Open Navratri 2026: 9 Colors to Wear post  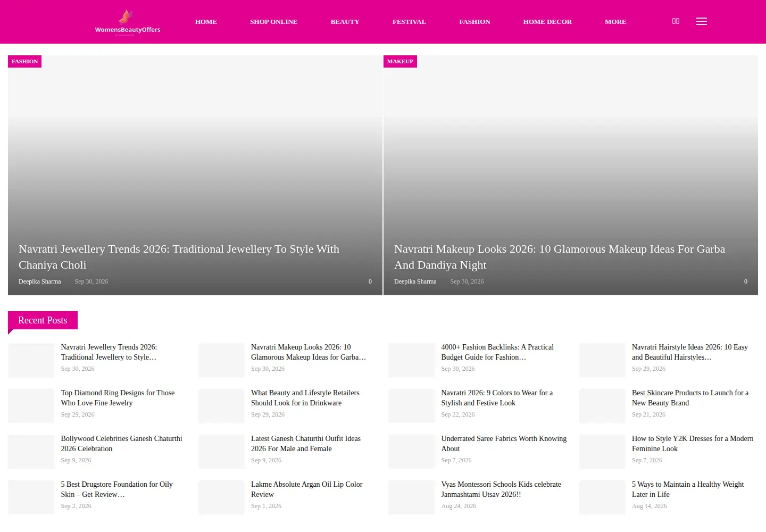tap(497, 398)
